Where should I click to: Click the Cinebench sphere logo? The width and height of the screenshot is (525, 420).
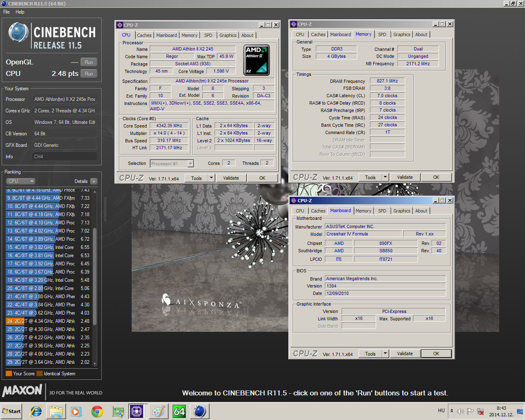click(x=18, y=33)
